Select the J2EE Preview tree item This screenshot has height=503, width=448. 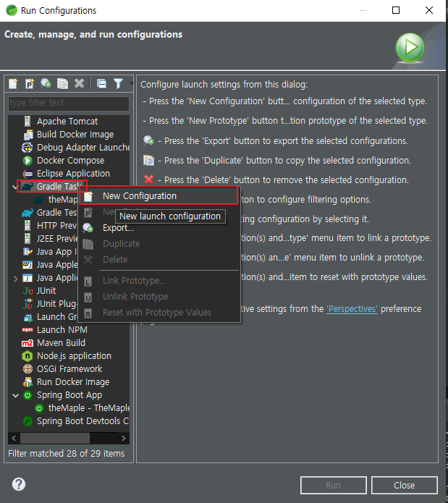pos(50,239)
